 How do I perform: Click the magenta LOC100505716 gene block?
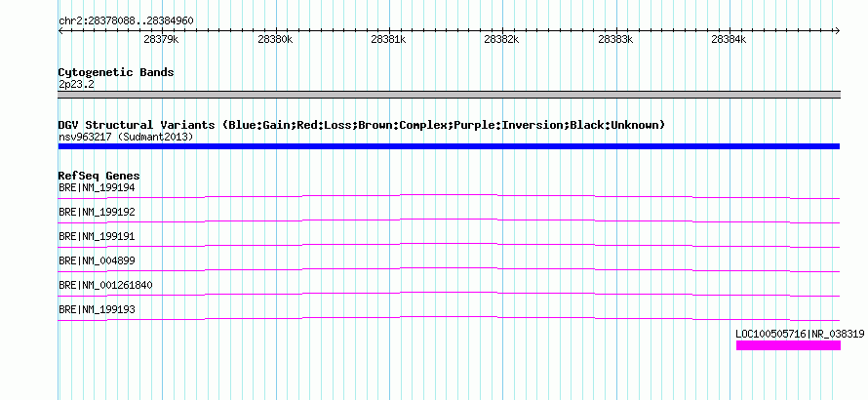[788, 345]
